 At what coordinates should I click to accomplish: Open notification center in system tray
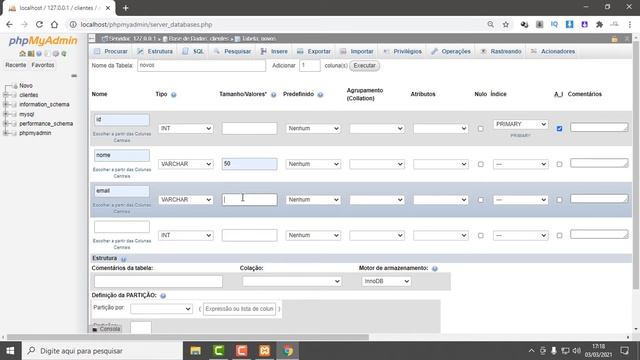tap(624, 351)
